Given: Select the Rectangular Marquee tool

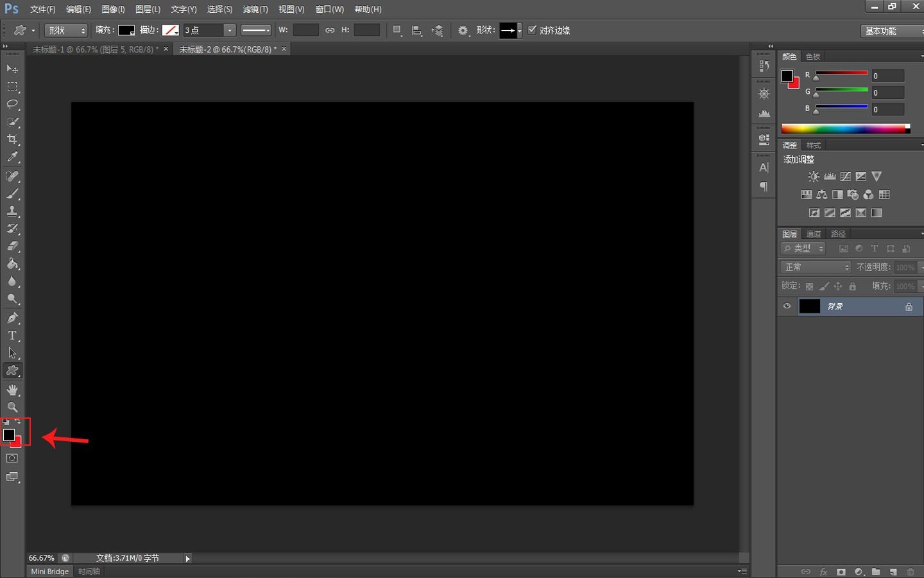Looking at the screenshot, I should 12,87.
